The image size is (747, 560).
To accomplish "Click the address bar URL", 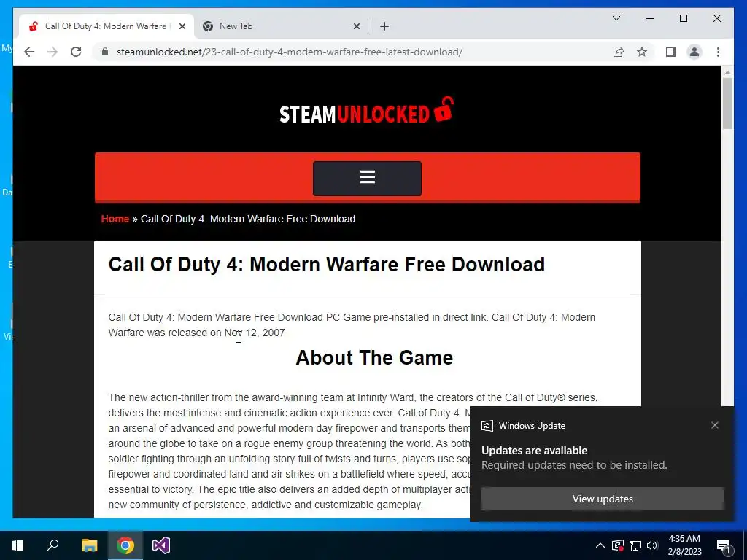I will click(289, 52).
